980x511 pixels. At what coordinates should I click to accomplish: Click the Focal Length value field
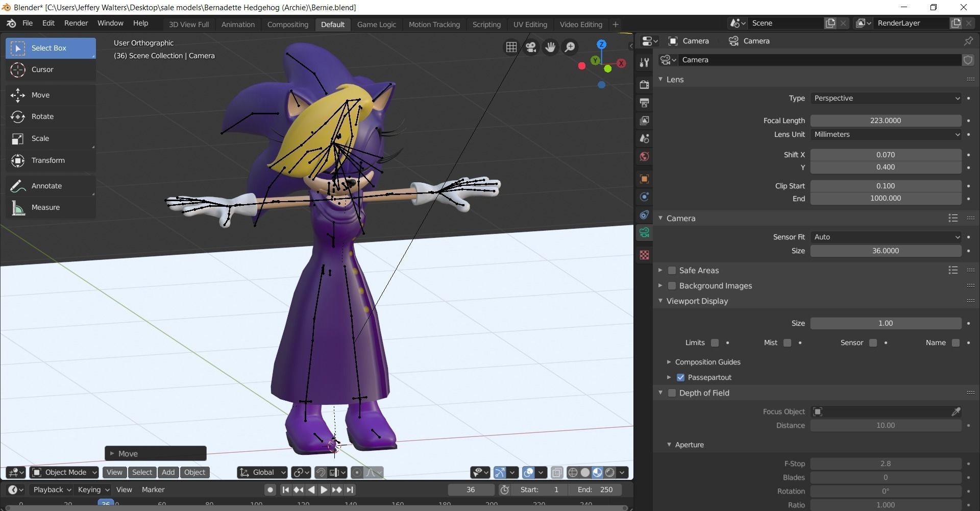[x=886, y=121]
